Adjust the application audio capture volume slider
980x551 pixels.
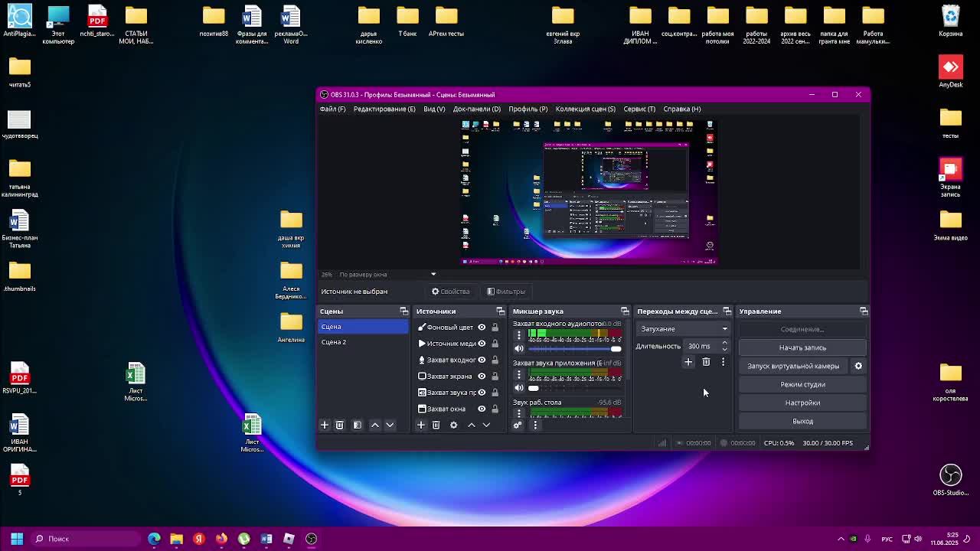[574, 388]
